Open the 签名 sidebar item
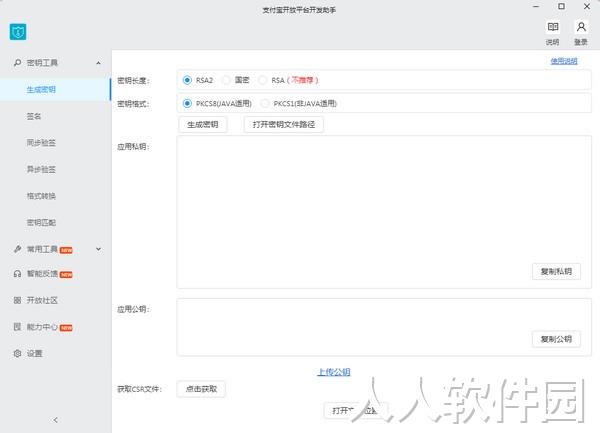 point(34,116)
